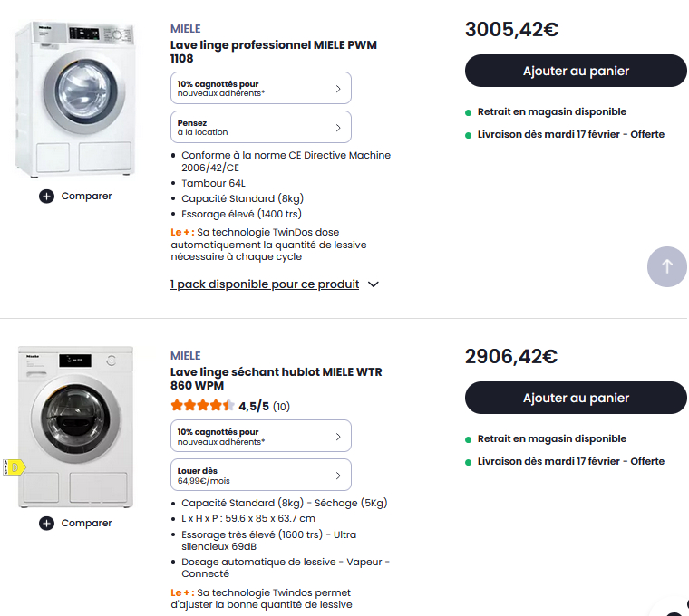The width and height of the screenshot is (689, 616).
Task: Click the PWM 1108 washing machine image
Action: click(x=76, y=98)
